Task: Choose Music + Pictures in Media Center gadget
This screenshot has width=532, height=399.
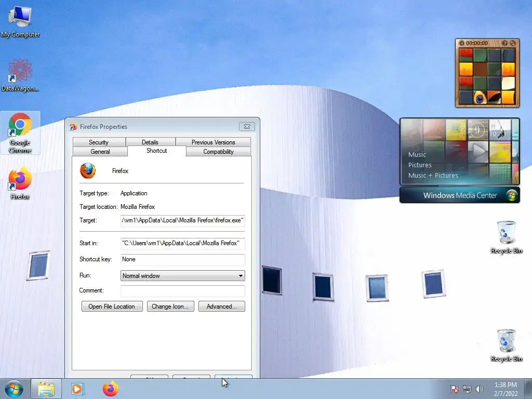Action: pyautogui.click(x=433, y=176)
